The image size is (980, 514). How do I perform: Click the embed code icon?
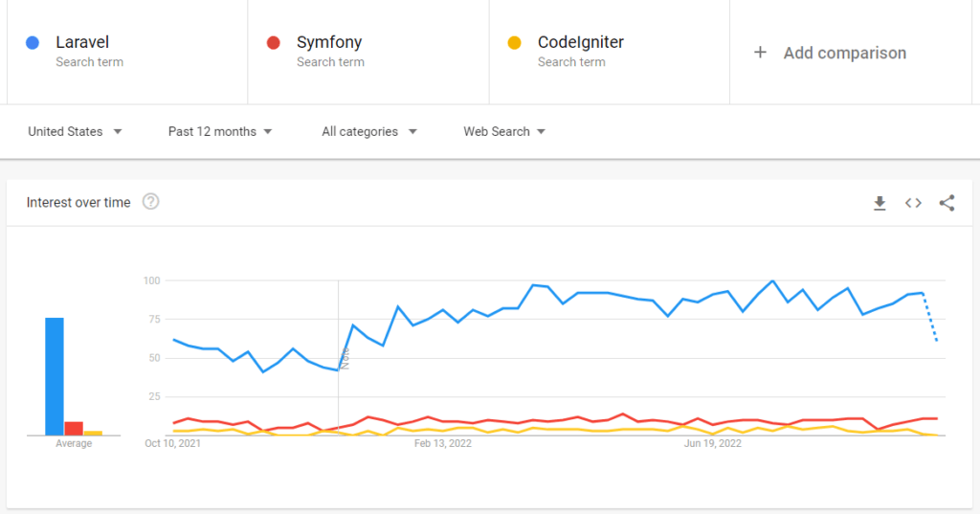point(913,203)
